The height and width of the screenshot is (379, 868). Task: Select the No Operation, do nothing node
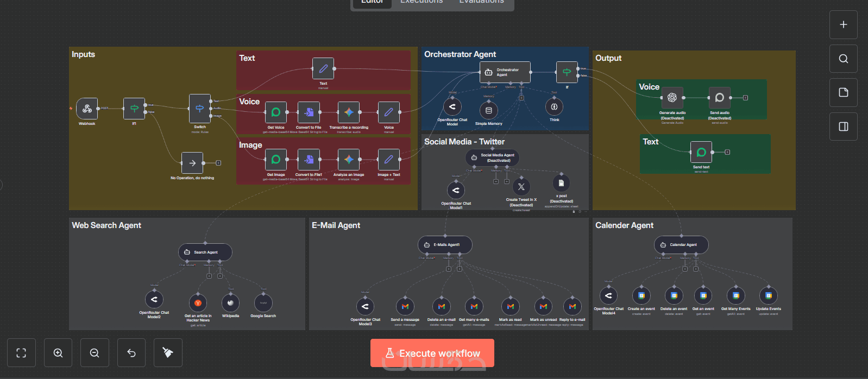coord(192,163)
